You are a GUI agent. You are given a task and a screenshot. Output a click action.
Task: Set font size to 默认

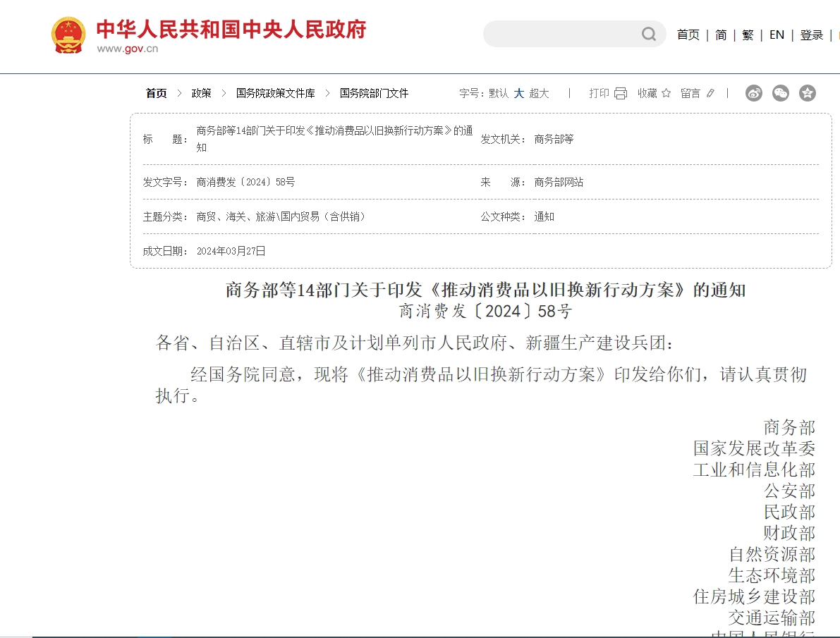[499, 93]
